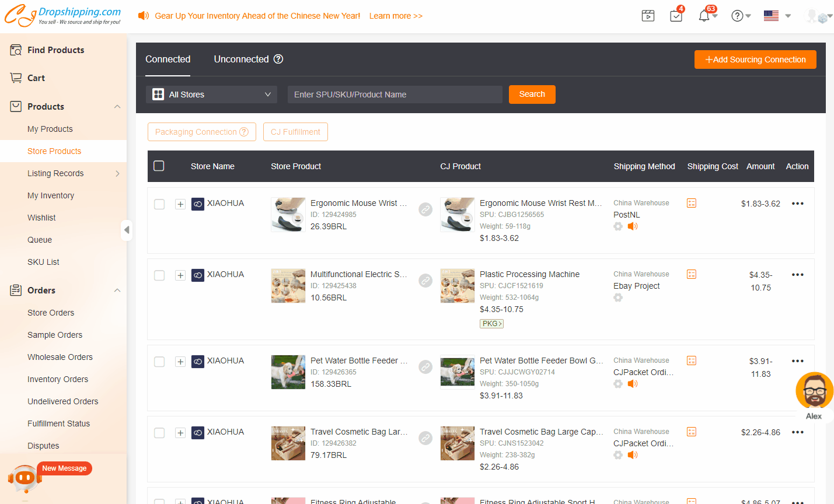Collapse the left sidebar with arrow handle
This screenshot has height=504, width=834.
tap(127, 230)
